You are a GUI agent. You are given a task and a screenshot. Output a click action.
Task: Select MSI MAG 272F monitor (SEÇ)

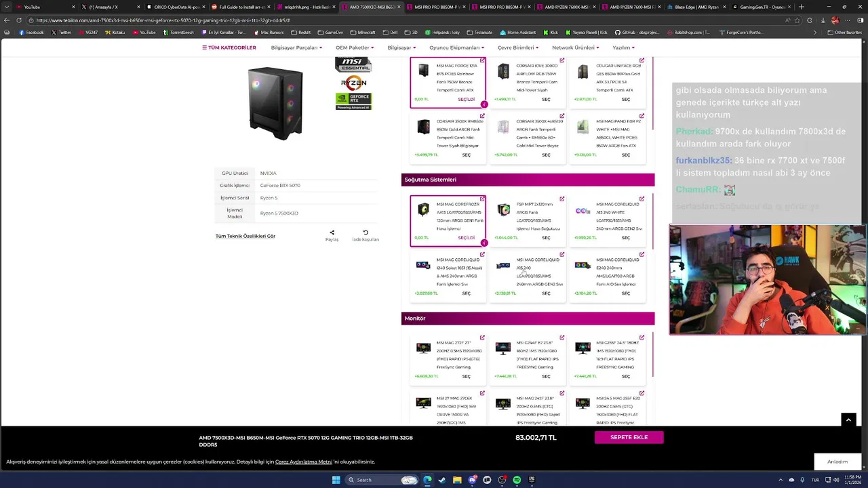(x=467, y=377)
